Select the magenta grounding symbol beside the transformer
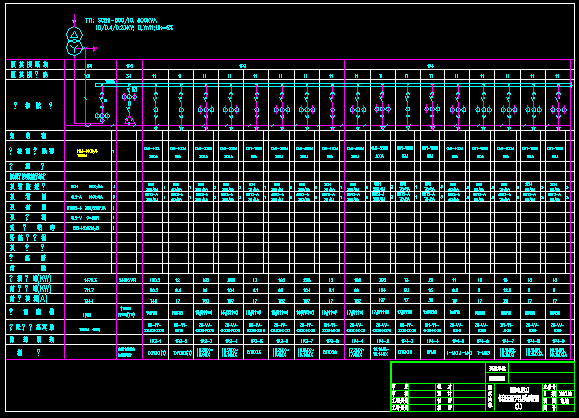The width and height of the screenshot is (579, 418). [x=95, y=48]
